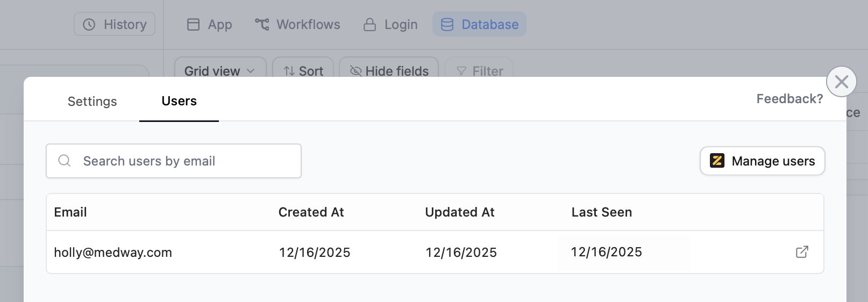868x302 pixels.
Task: Open the Feedback? link
Action: pyautogui.click(x=789, y=99)
